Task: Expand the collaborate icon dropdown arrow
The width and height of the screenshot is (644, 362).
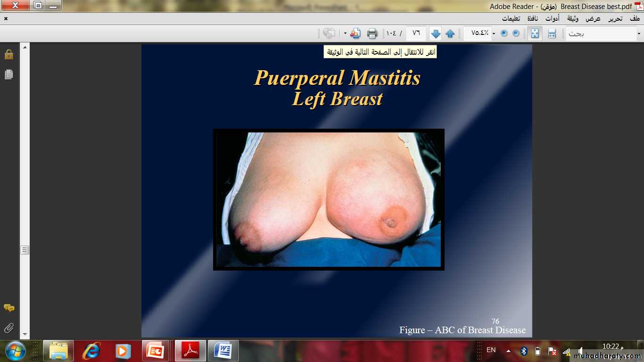Action: point(345,33)
